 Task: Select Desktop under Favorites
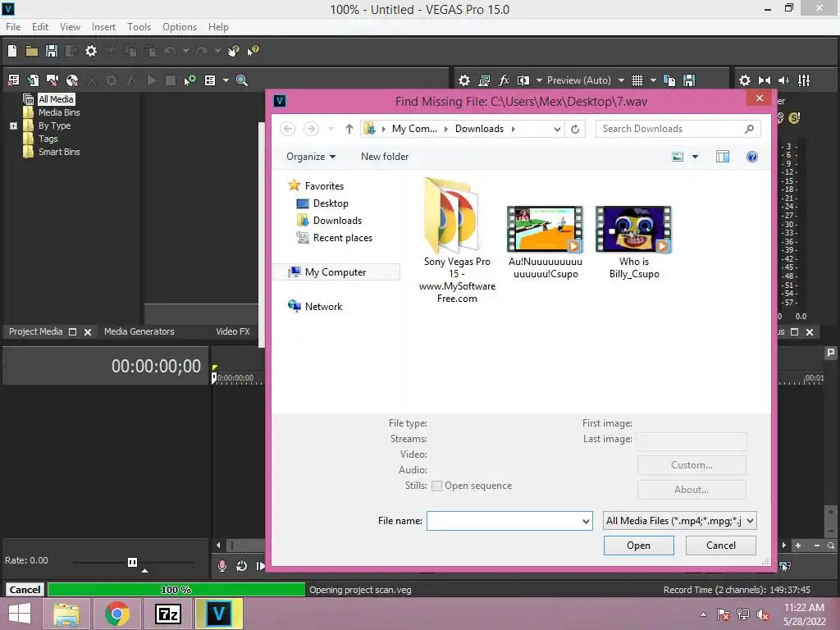(x=331, y=203)
